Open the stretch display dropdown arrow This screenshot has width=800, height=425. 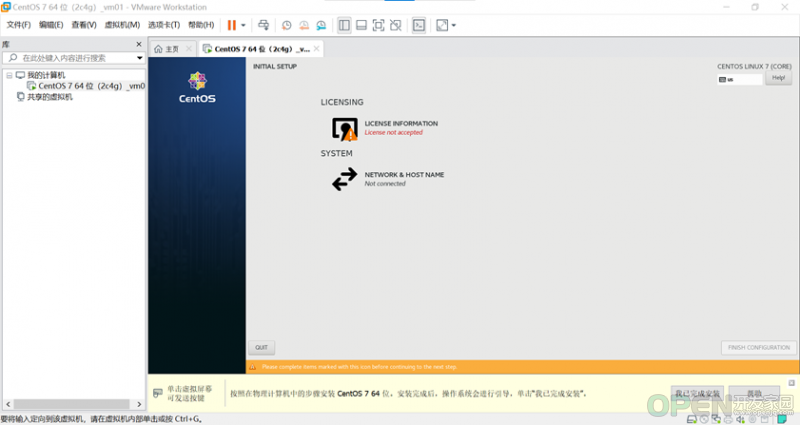pos(454,25)
